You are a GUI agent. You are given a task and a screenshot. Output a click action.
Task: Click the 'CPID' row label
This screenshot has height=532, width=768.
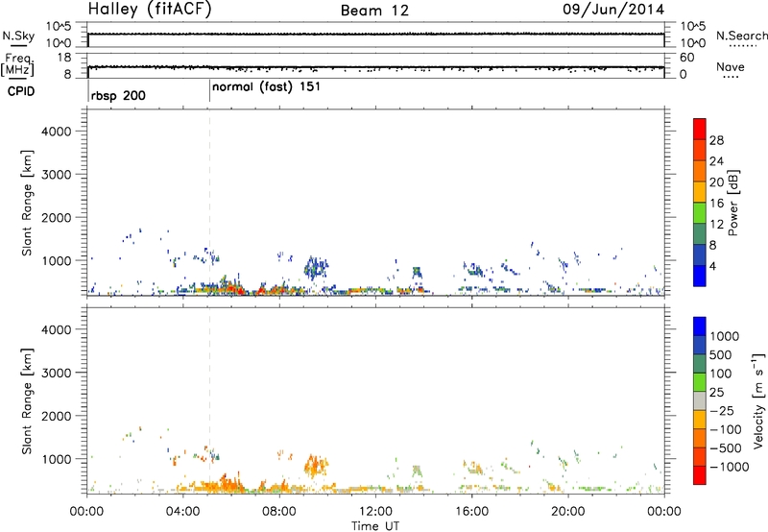pyautogui.click(x=21, y=91)
